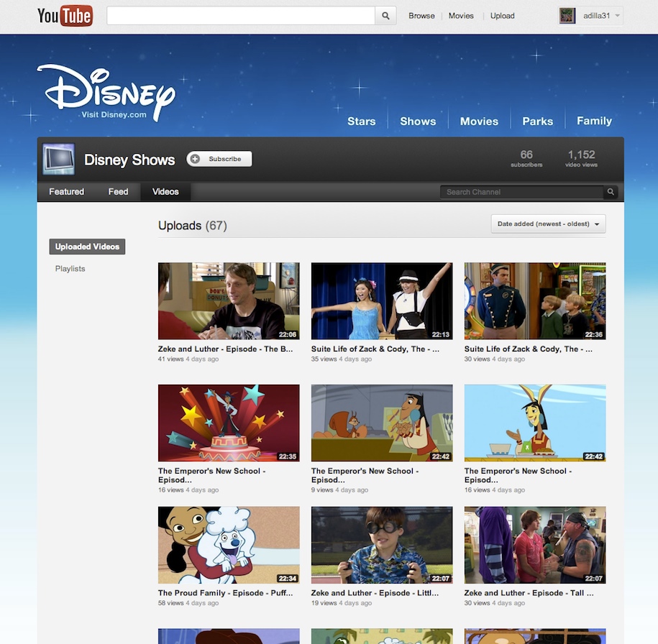The height and width of the screenshot is (644, 658).
Task: Click 'Zeke and Luther - Episode - Littl...' title
Action: [x=375, y=593]
